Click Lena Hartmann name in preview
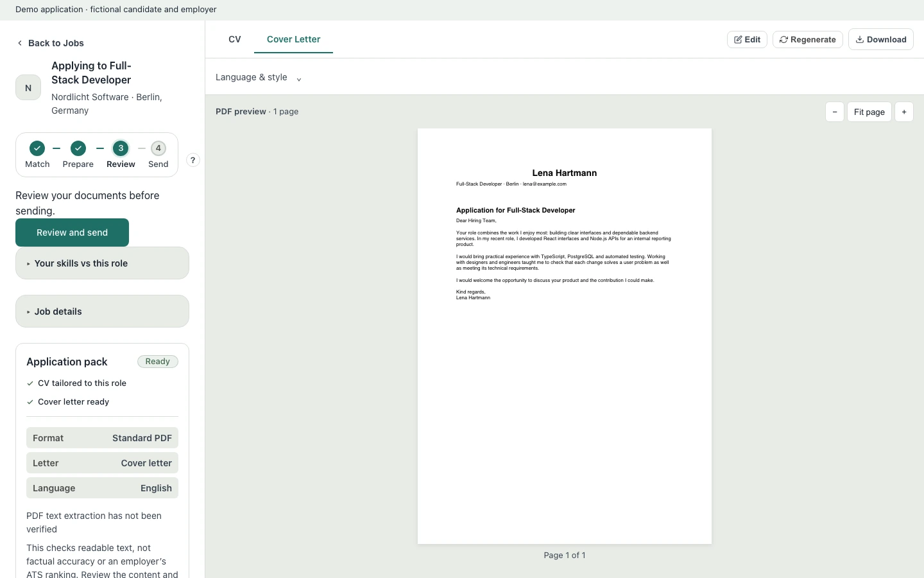 click(x=565, y=173)
